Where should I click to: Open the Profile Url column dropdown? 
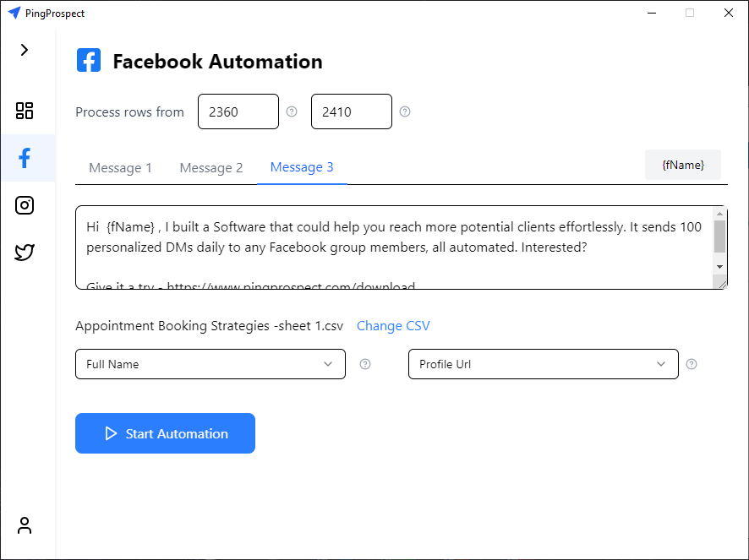click(x=543, y=364)
